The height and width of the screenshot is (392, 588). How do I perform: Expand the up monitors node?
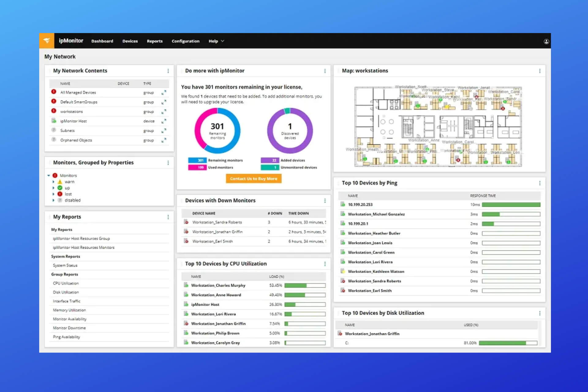pos(53,188)
